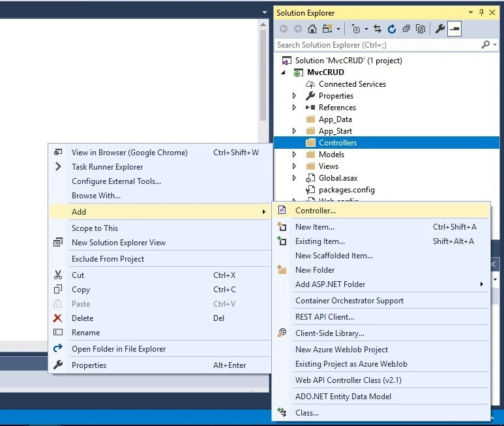Click Configure External Tools...
The height and width of the screenshot is (426, 504).
tap(160, 181)
